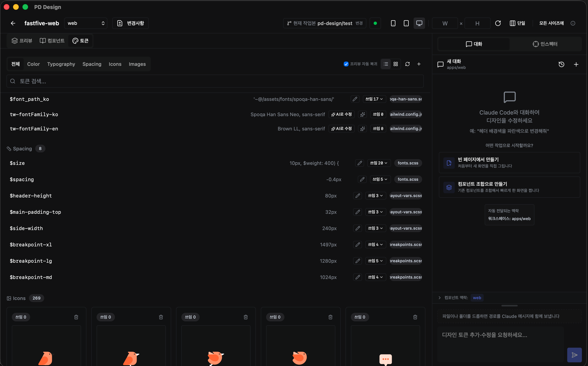This screenshot has height=366, width=588.
Task: Edit the $breakpoint-xl token value
Action: [x=358, y=245]
